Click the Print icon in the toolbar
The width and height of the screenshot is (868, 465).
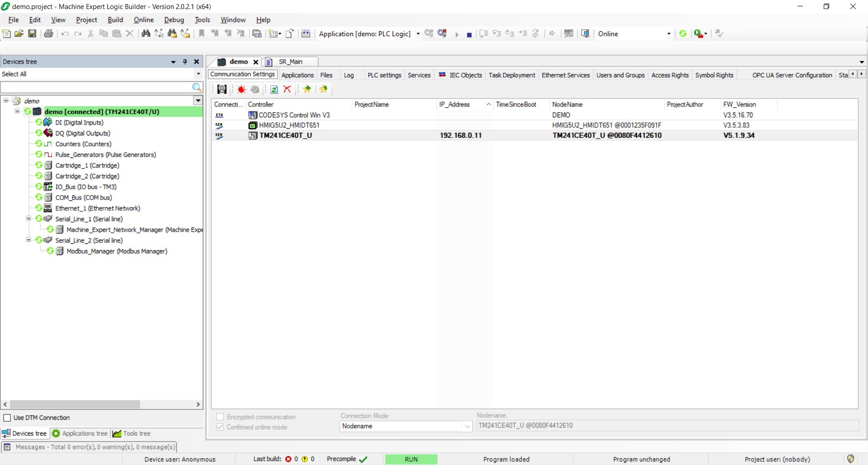pos(48,33)
